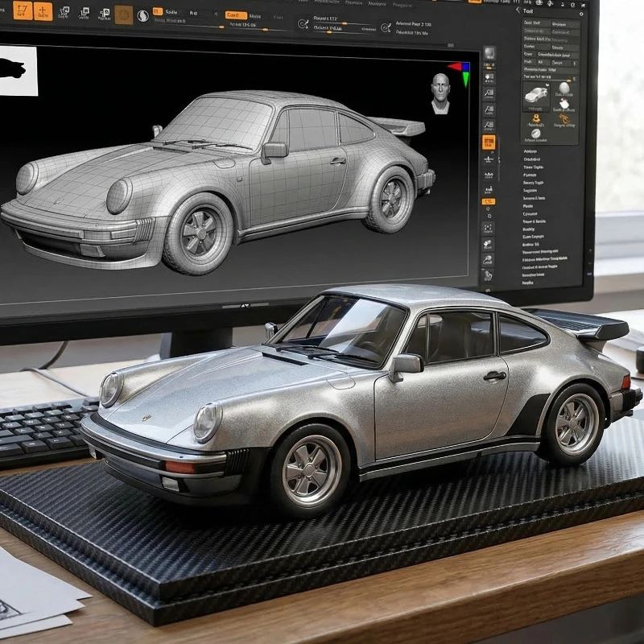This screenshot has width=644, height=644.
Task: Click the orange character icon in the Tool panel
Action: [x=536, y=118]
